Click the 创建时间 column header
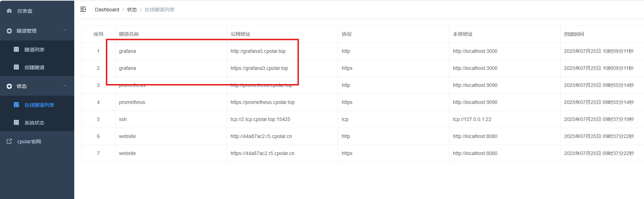The image size is (644, 199). [x=574, y=34]
